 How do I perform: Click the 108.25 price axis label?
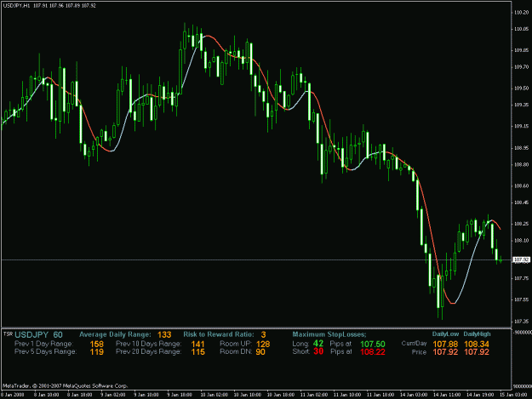click(522, 224)
